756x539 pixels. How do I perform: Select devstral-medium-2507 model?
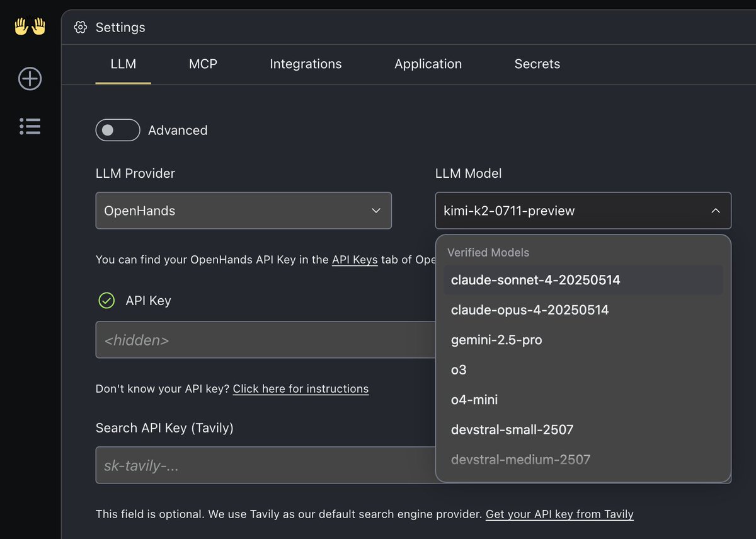pyautogui.click(x=583, y=460)
